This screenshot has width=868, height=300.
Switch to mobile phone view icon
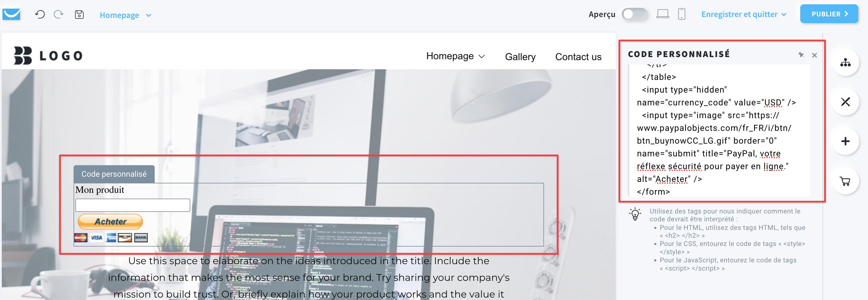click(681, 14)
